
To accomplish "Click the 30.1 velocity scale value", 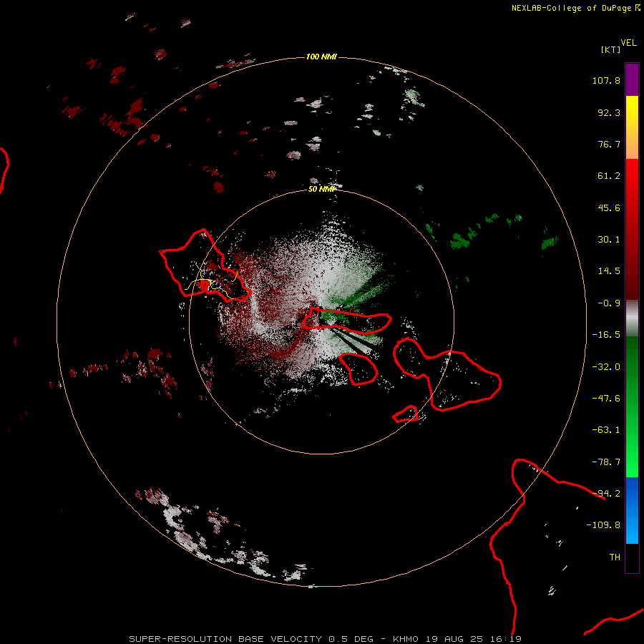I will point(609,240).
